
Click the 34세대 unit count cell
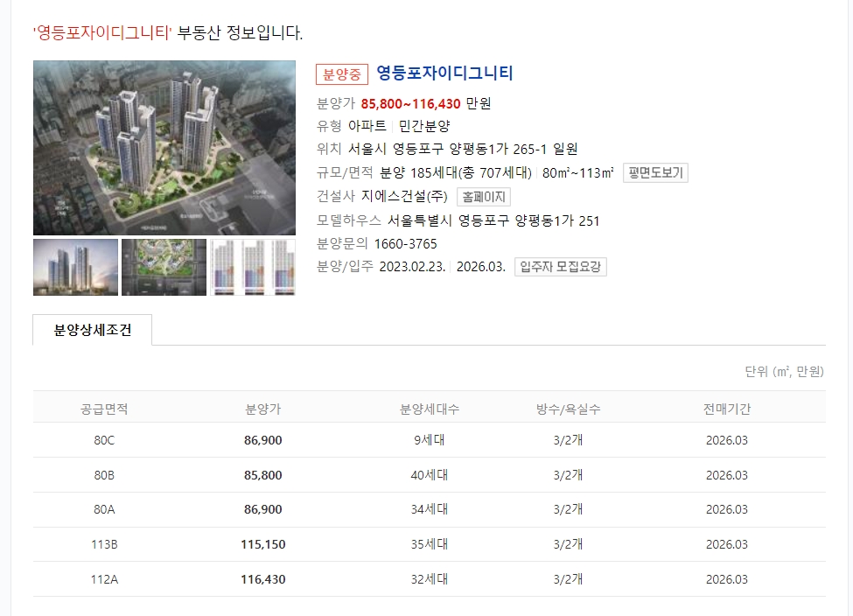[x=430, y=509]
